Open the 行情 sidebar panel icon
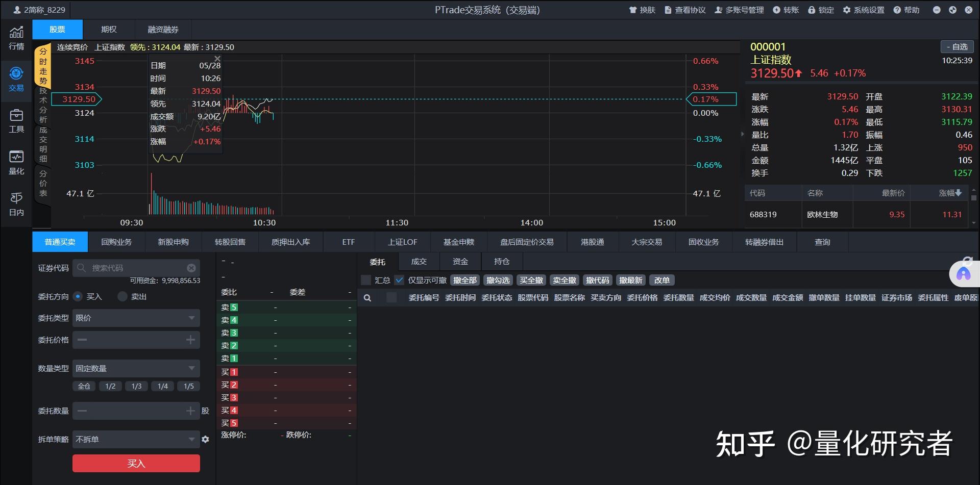 click(16, 37)
